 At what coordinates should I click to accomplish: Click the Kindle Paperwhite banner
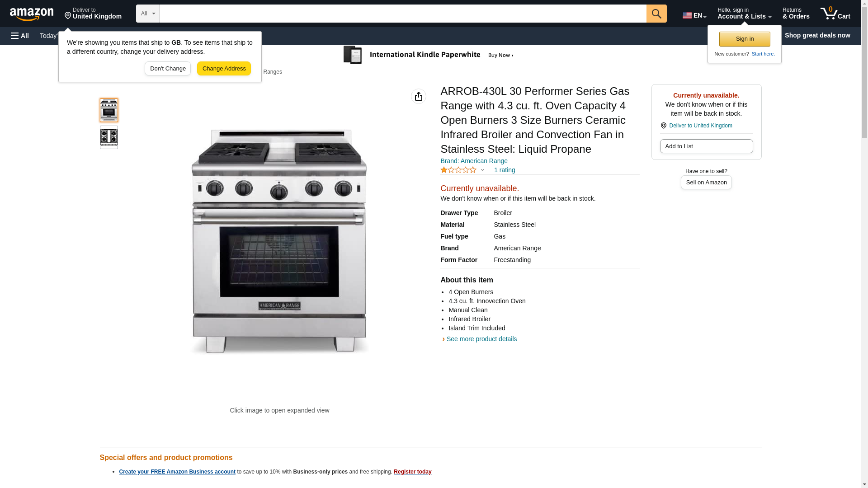429,55
